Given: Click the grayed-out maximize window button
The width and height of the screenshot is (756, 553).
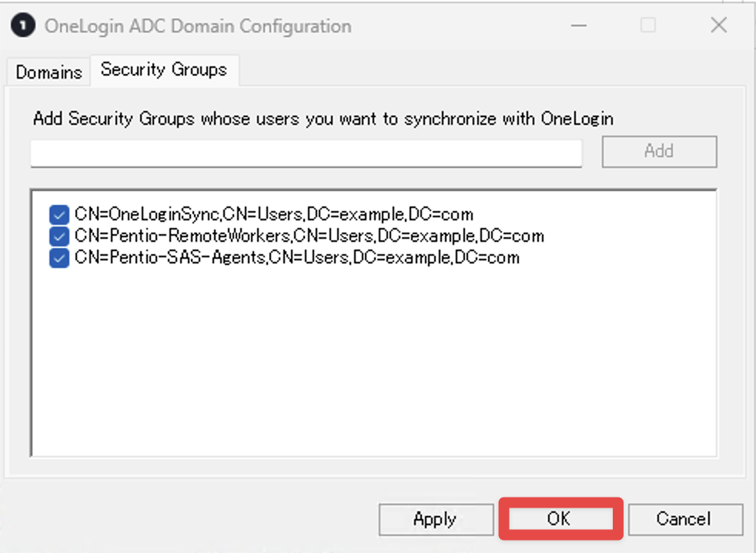Looking at the screenshot, I should [x=648, y=25].
